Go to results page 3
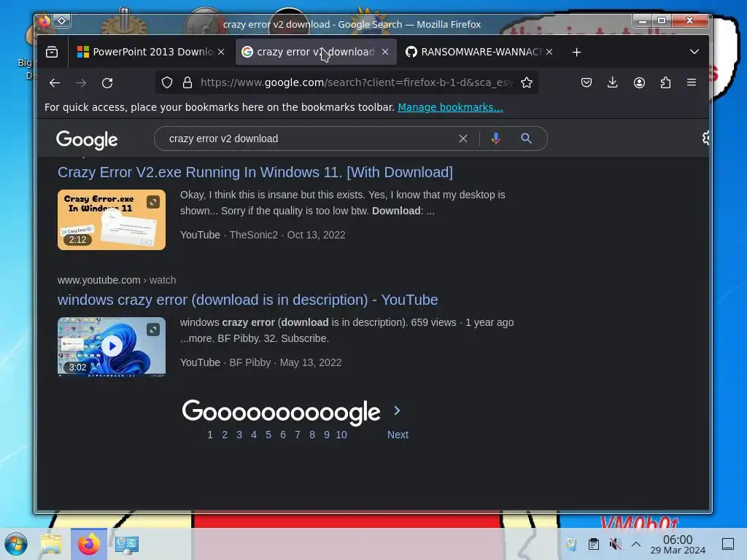 point(239,435)
